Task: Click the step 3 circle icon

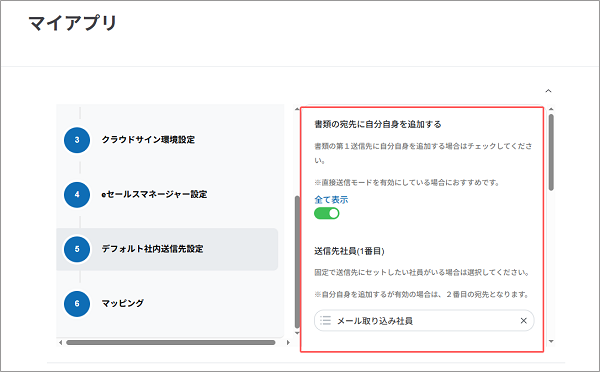Action: coord(77,140)
